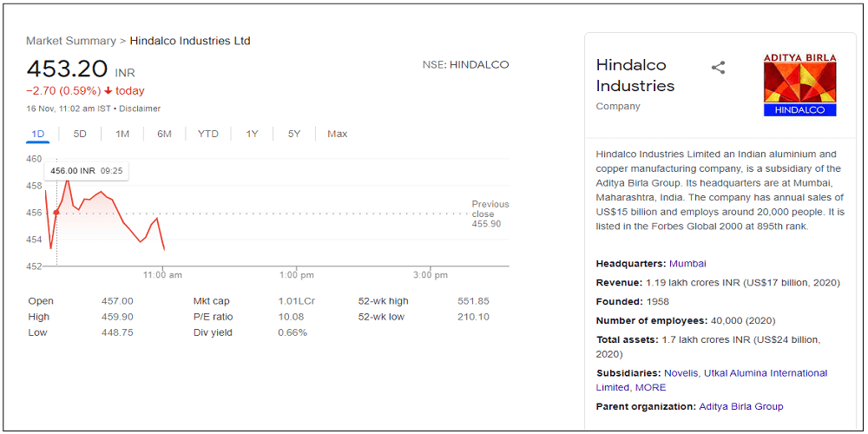Viewport: 868px width, 434px height.
Task: Click the P/E ratio value 10.08
Action: tap(291, 317)
